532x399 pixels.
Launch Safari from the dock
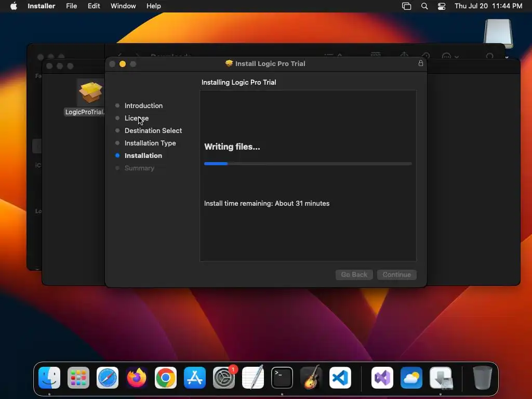coord(108,378)
